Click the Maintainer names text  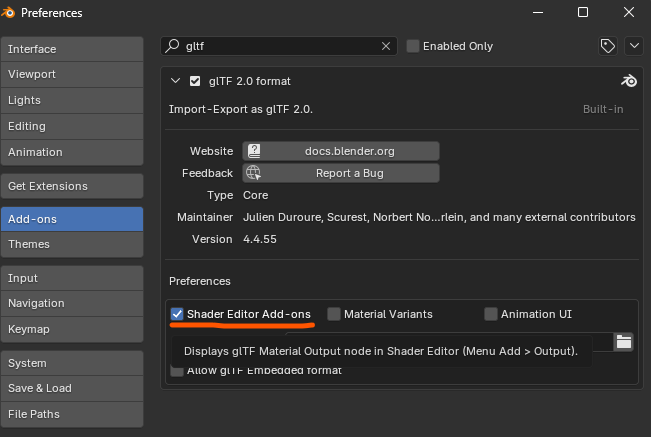pyautogui.click(x=439, y=217)
